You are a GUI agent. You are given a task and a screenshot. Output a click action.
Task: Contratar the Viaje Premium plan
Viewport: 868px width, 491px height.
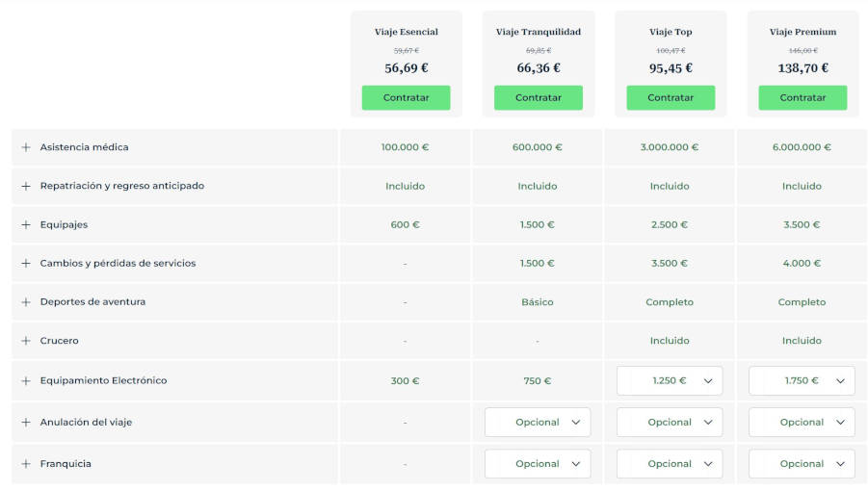click(802, 97)
